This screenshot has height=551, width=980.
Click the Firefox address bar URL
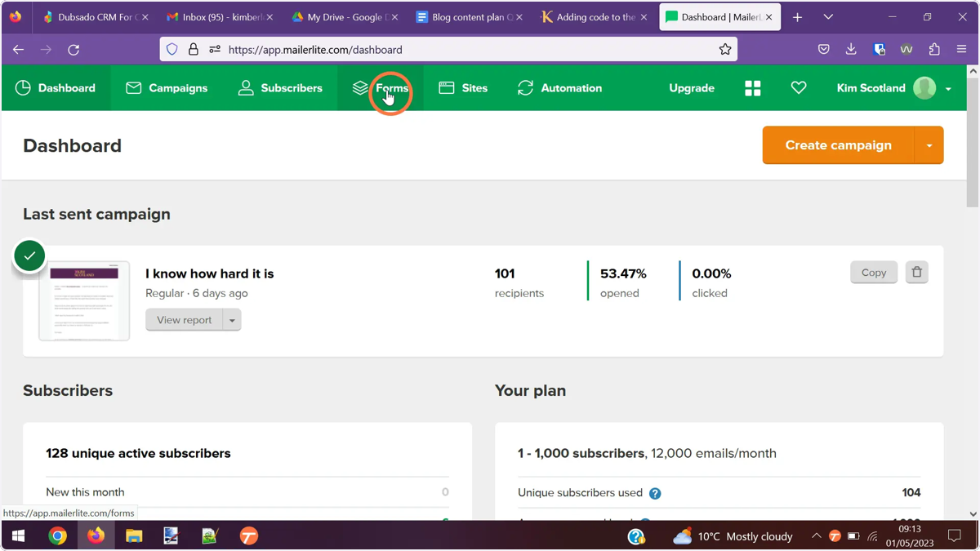click(x=315, y=50)
